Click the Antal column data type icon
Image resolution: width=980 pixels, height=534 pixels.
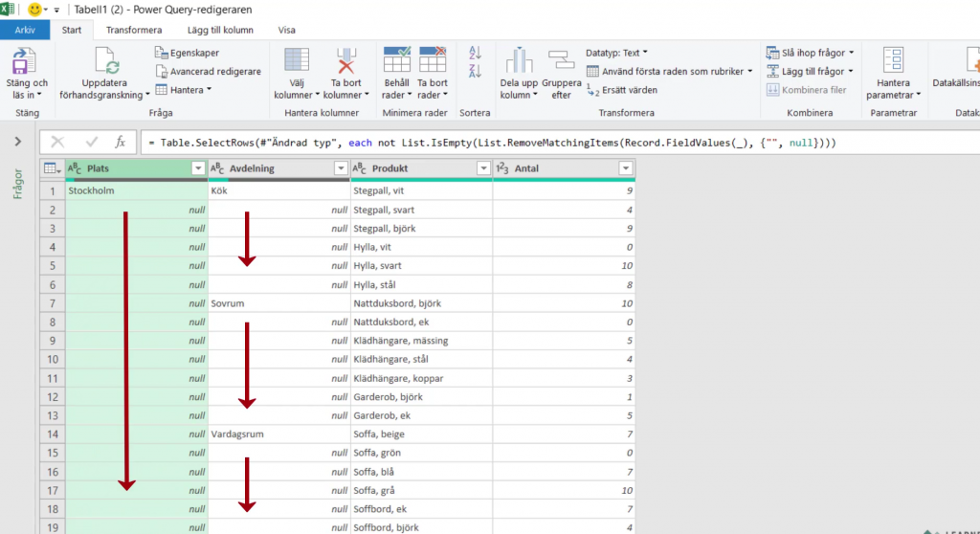coord(501,168)
